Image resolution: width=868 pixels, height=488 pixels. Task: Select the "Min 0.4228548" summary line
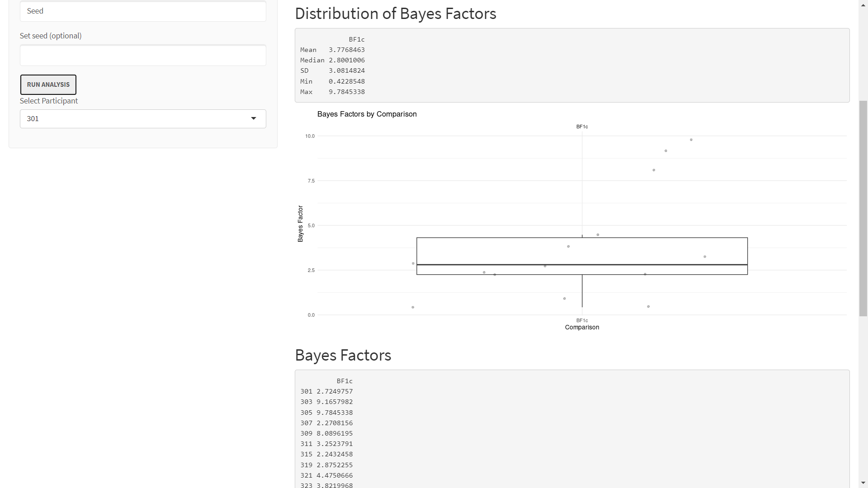(x=332, y=81)
